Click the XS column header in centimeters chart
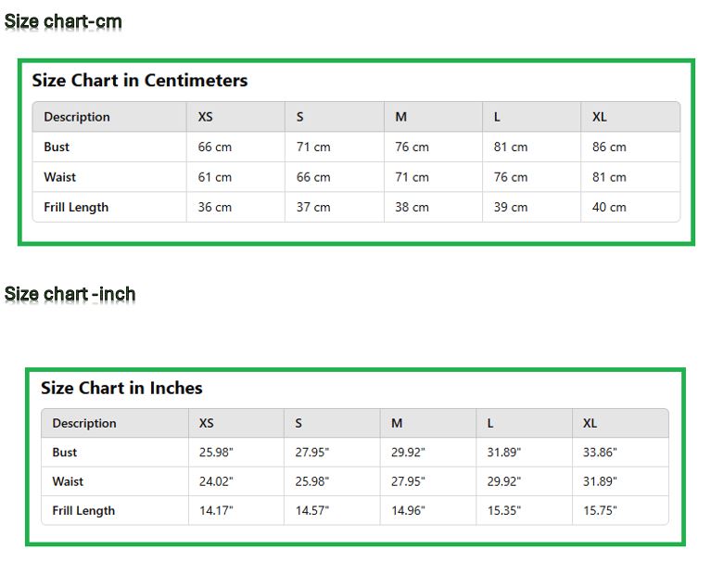 [x=206, y=117]
